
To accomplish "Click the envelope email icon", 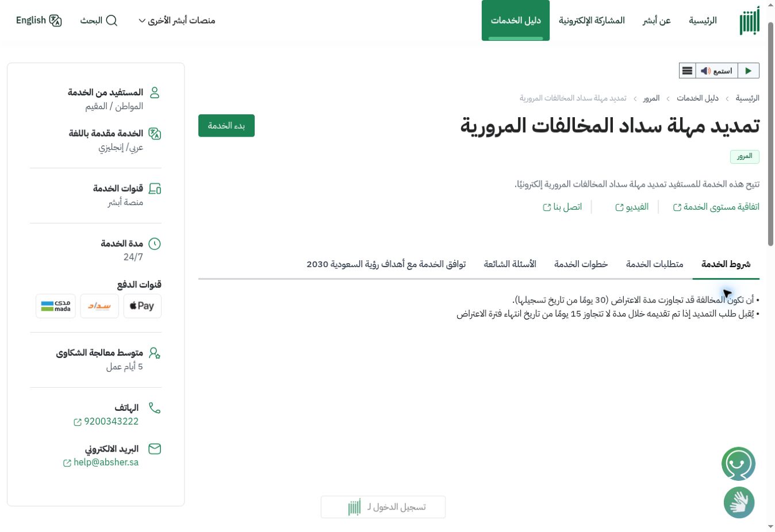I will [155, 449].
